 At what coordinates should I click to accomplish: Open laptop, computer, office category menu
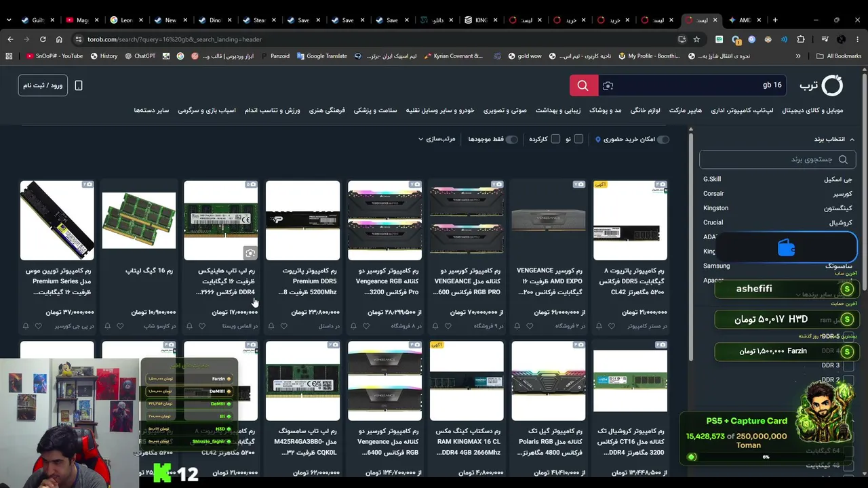pos(742,110)
